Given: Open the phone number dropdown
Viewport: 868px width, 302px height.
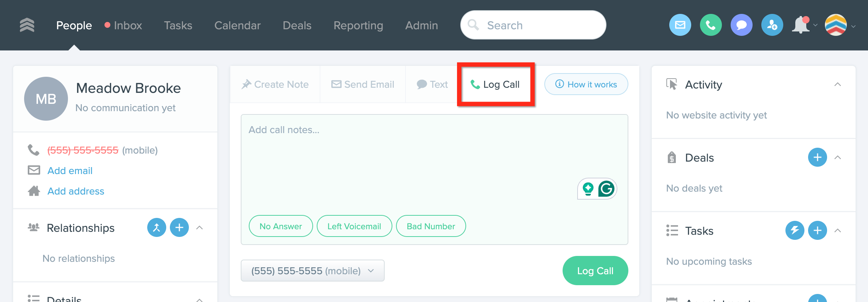Looking at the screenshot, I should (x=312, y=271).
